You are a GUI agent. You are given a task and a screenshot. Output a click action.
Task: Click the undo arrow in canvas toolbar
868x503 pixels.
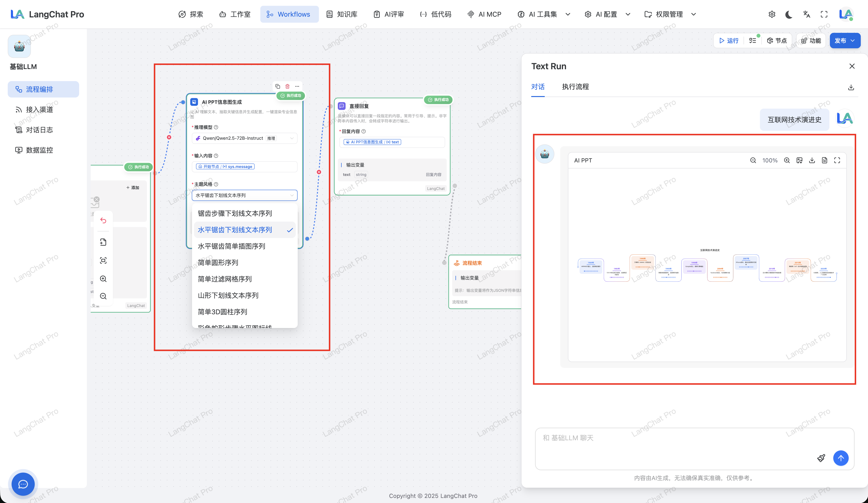[x=103, y=221]
